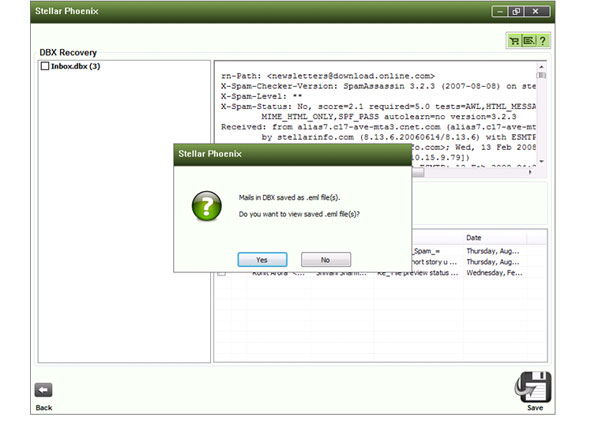Close the Stellar Phoenix main window
590x421 pixels.
536,12
